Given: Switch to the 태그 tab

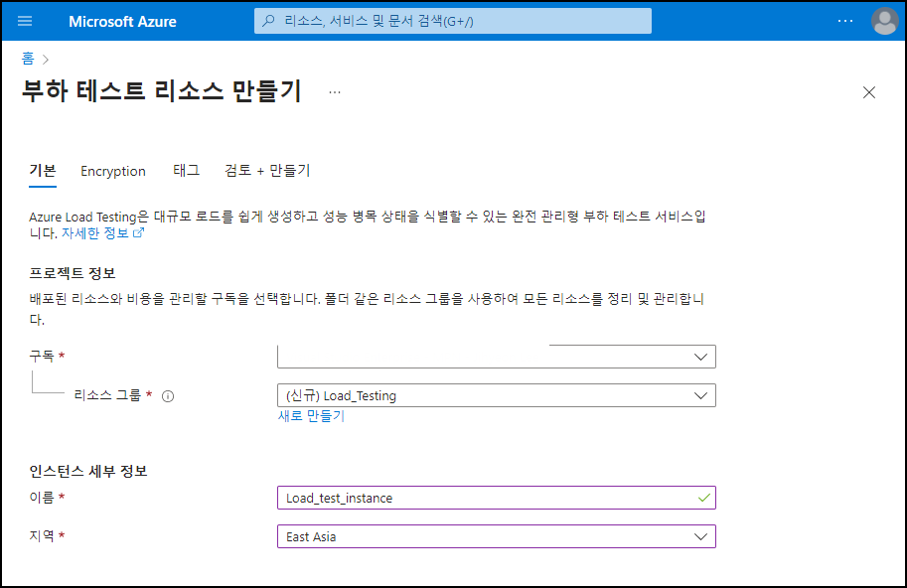Looking at the screenshot, I should click(x=186, y=171).
